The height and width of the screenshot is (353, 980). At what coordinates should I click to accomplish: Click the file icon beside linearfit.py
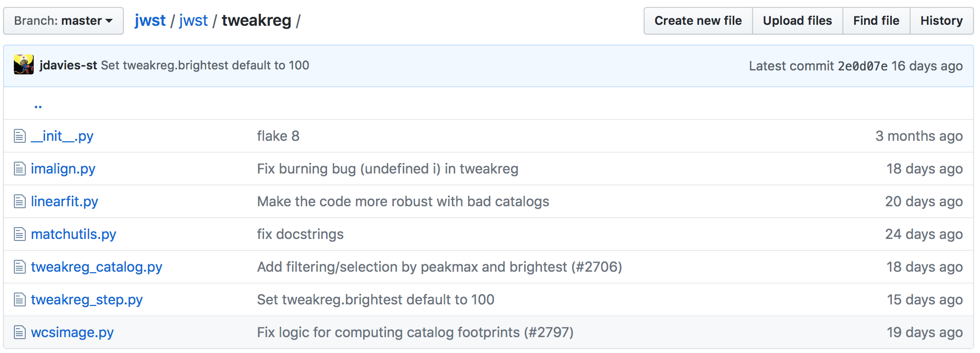point(19,201)
